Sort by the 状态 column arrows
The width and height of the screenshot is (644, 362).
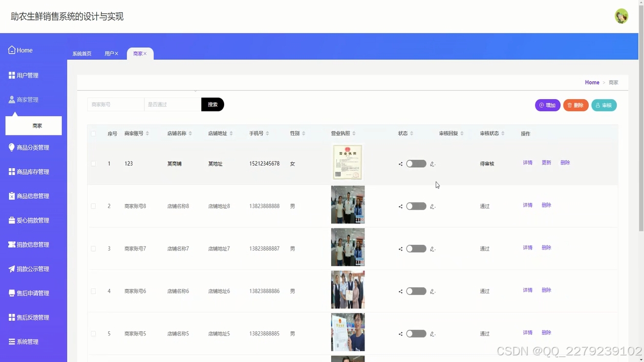tap(412, 133)
